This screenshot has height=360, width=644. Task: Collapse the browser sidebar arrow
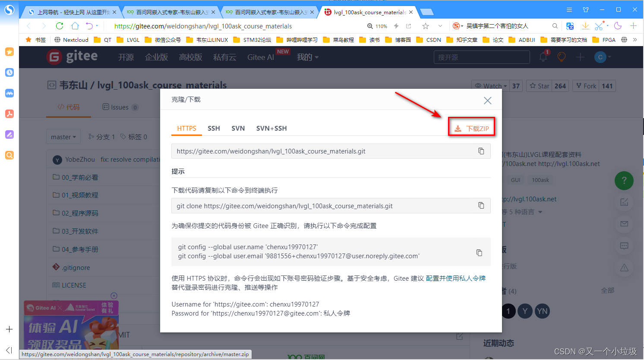pos(9,350)
